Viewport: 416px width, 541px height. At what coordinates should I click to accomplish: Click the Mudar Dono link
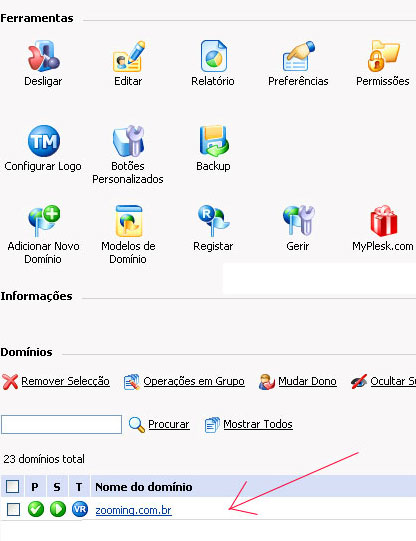click(x=307, y=381)
